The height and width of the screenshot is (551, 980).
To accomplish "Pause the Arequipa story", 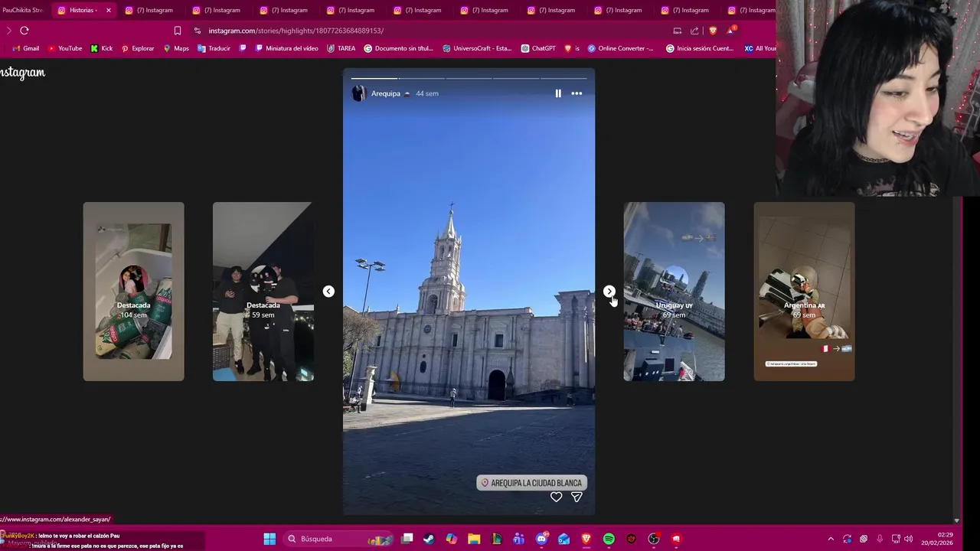I will click(x=558, y=93).
